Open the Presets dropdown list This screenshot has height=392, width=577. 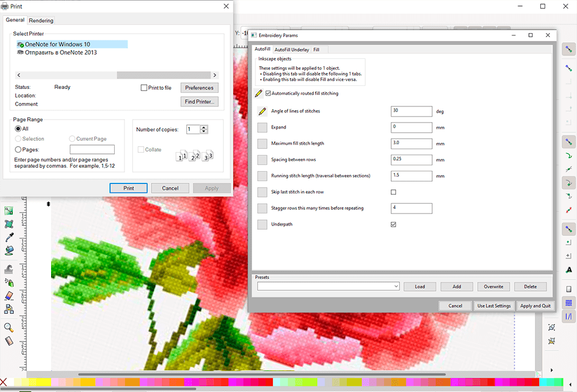click(x=396, y=286)
